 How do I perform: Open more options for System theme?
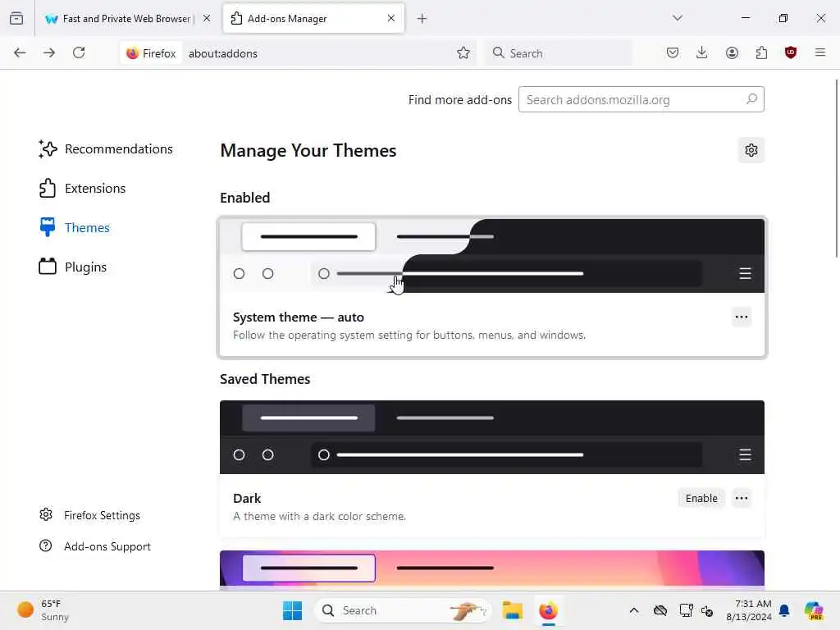[x=742, y=317]
